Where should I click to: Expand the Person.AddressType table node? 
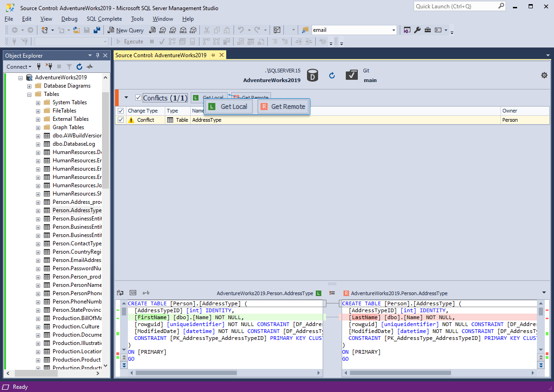click(x=38, y=210)
